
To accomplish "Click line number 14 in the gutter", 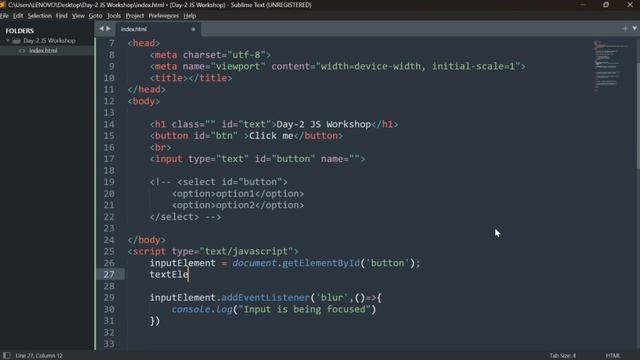I will [x=109, y=124].
